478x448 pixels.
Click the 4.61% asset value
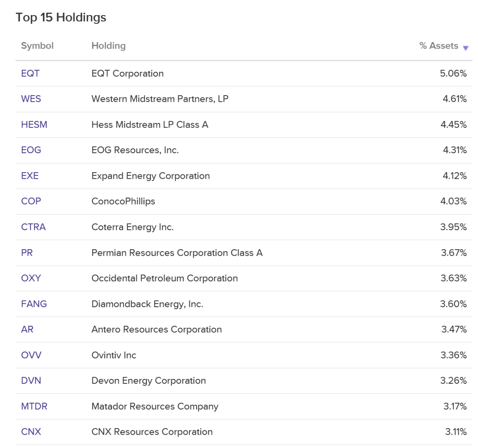pos(455,99)
